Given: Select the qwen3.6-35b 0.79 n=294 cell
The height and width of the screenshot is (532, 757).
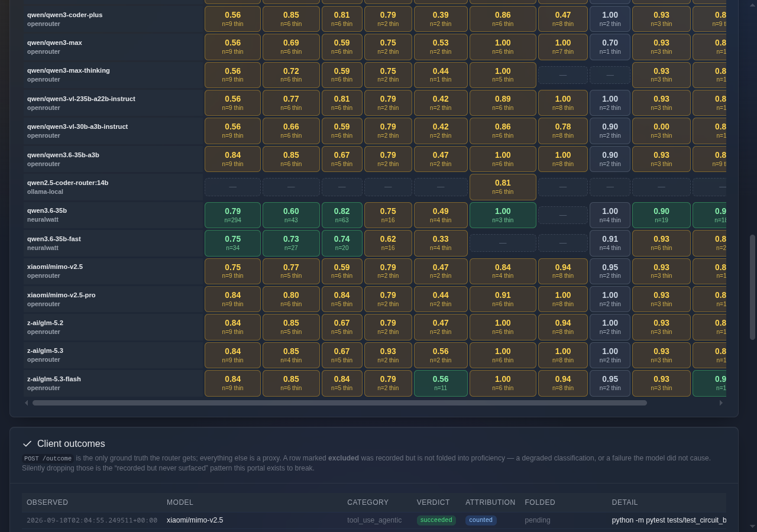Looking at the screenshot, I should 232,215.
